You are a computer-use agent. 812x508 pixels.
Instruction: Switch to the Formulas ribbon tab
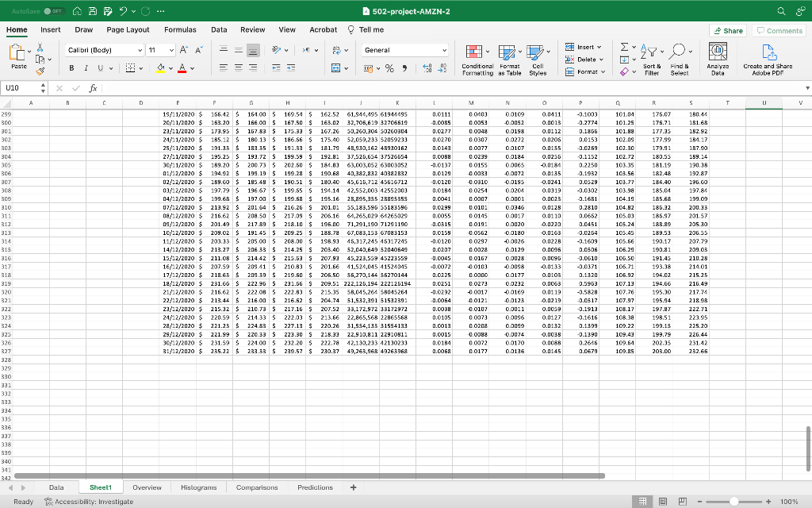(x=180, y=29)
